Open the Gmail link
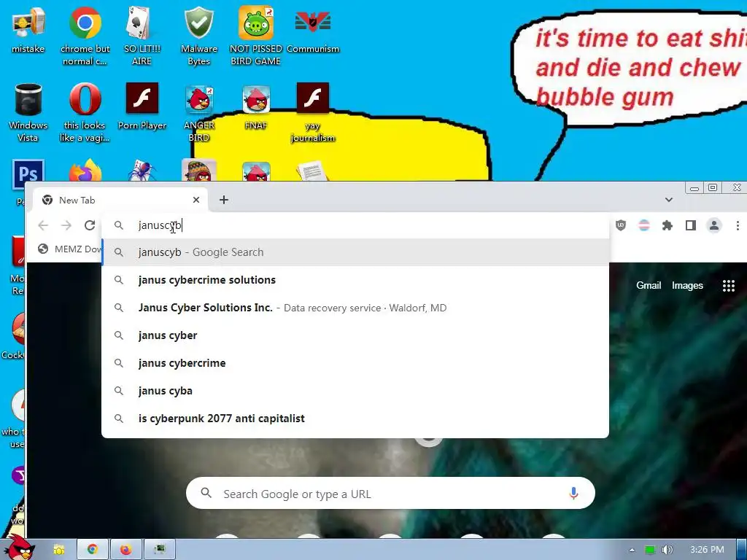Image resolution: width=747 pixels, height=560 pixels. pyautogui.click(x=649, y=285)
